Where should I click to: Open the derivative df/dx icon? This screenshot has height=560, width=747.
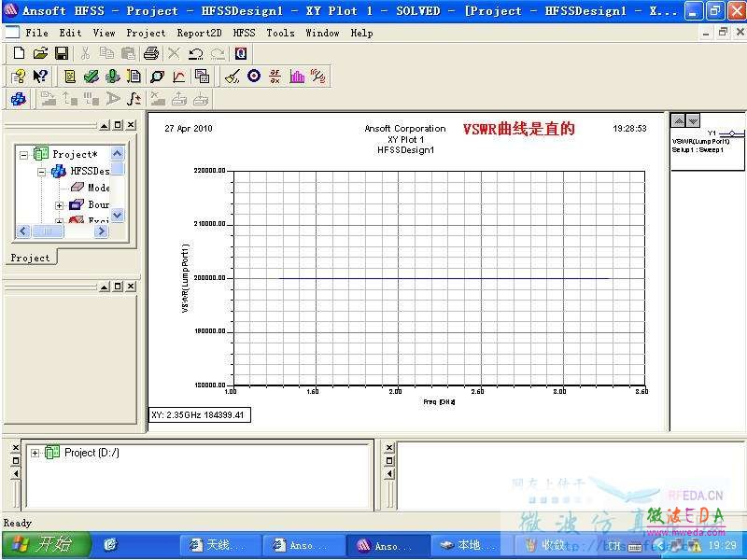tap(275, 77)
